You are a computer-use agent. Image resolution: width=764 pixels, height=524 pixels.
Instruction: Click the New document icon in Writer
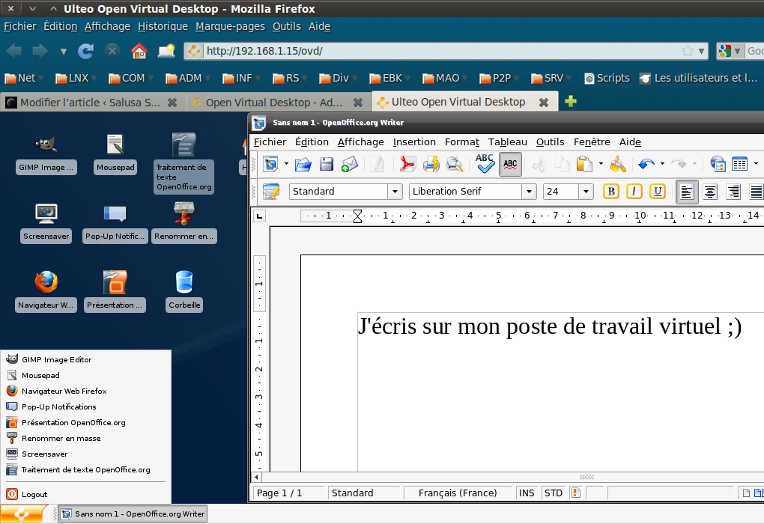270,164
